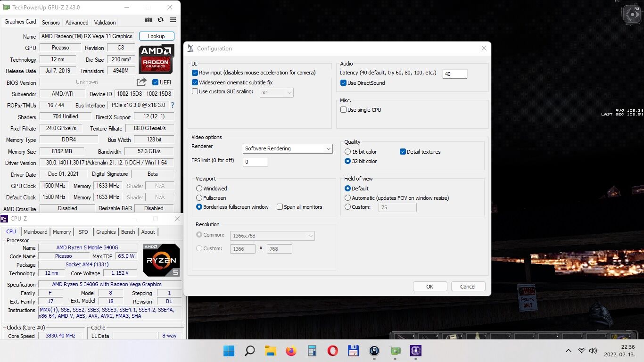This screenshot has width=644, height=362.
Task: Click the AMD Radeon Graphics logo
Action: [156, 59]
